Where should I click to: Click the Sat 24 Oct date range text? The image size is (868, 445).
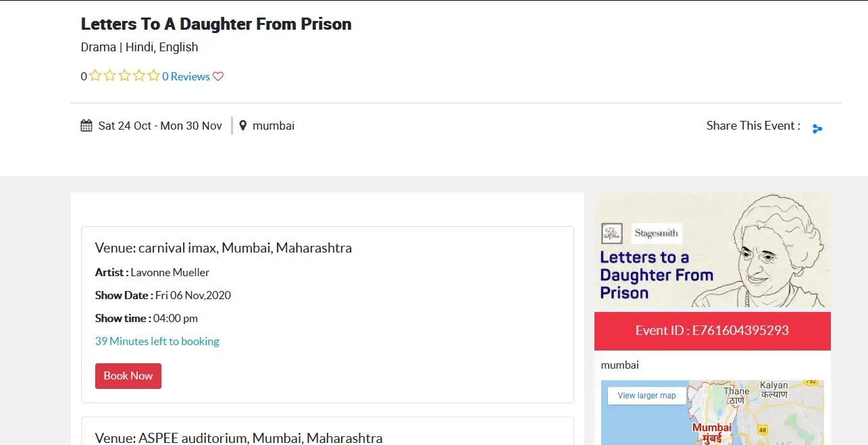click(x=160, y=126)
